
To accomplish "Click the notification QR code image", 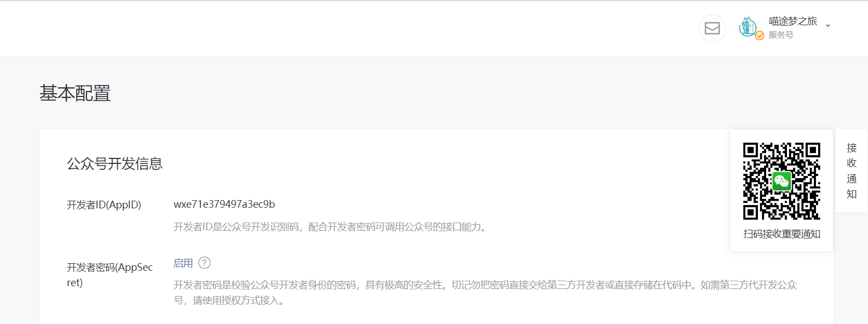I will 781,181.
